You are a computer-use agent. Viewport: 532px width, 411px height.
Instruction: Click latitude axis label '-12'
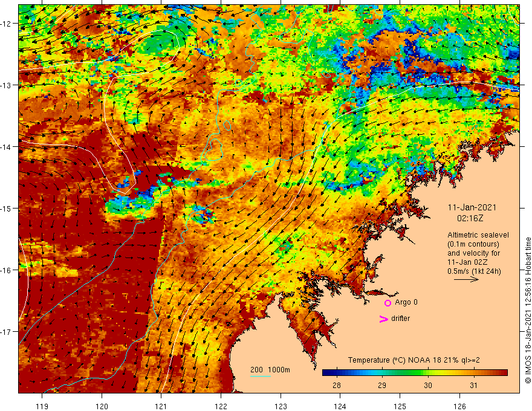6,24
